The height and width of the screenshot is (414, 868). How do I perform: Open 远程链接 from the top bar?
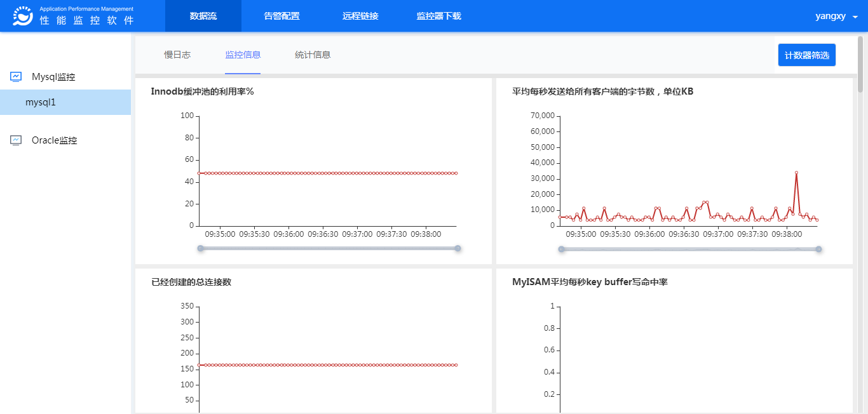click(x=360, y=16)
